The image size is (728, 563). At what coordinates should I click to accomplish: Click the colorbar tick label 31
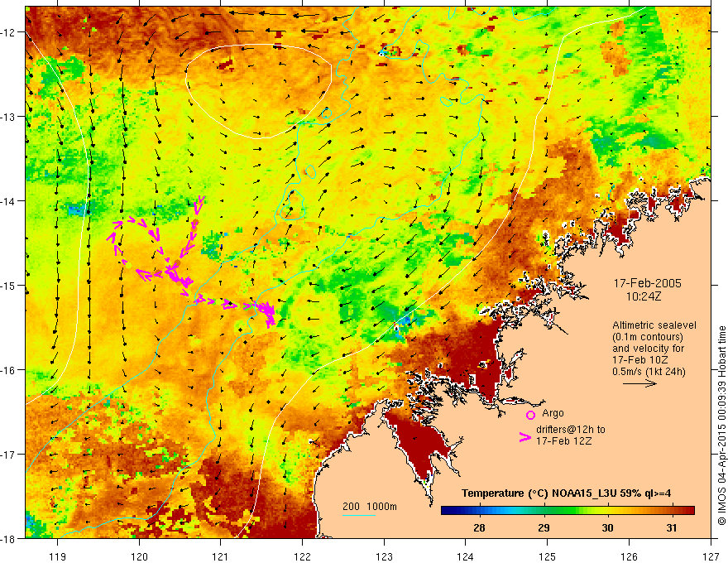pyautogui.click(x=672, y=527)
